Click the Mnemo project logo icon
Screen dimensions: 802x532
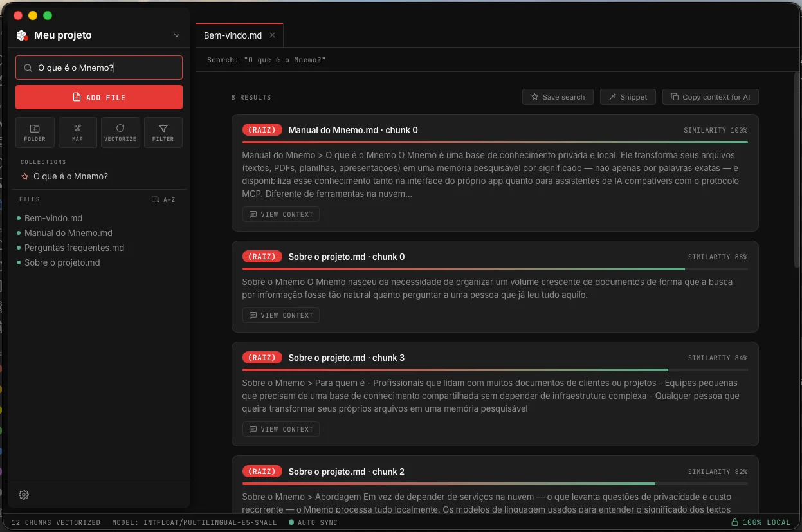pyautogui.click(x=23, y=35)
